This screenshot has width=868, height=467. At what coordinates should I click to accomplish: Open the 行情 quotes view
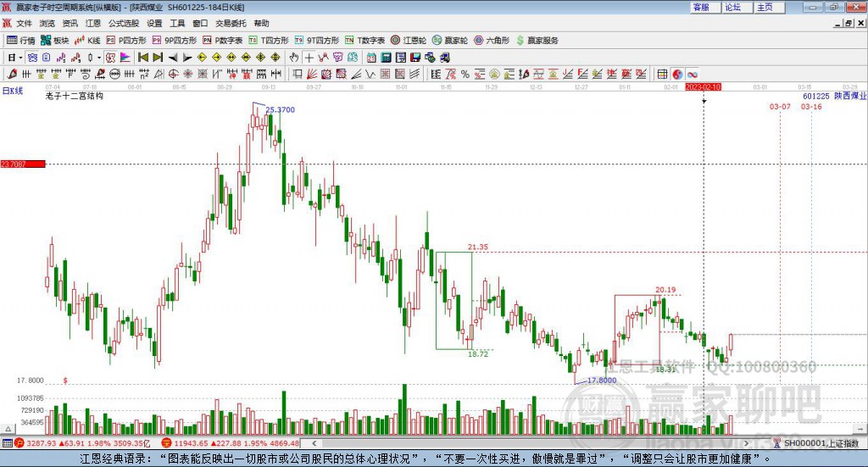(x=20, y=41)
